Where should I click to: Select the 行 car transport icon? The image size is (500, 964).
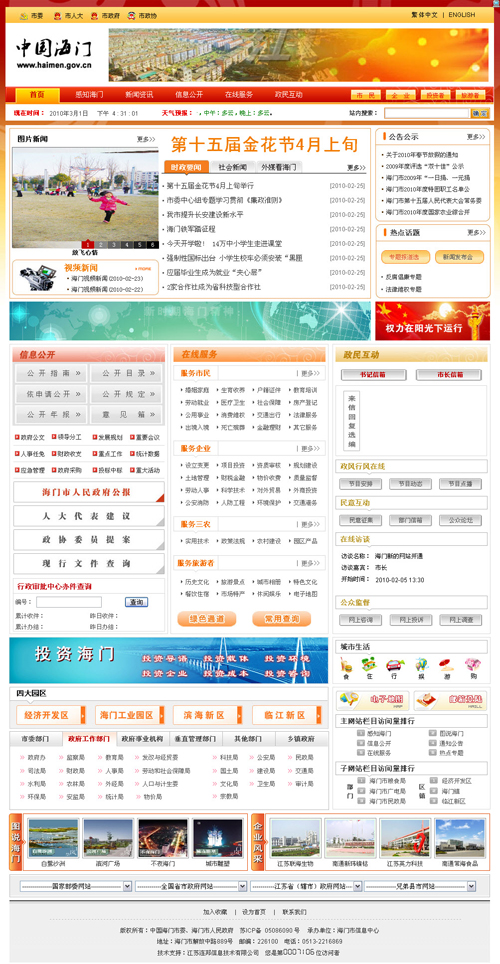point(395,665)
